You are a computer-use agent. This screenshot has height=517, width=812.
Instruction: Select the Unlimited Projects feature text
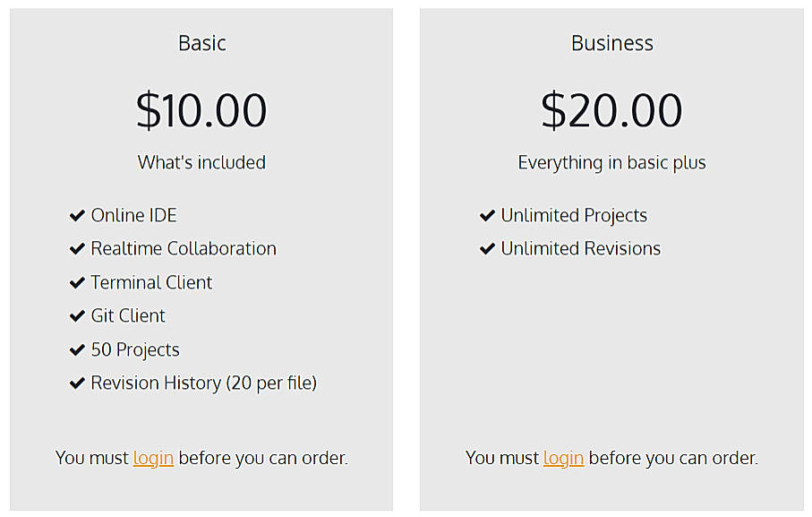(x=574, y=215)
